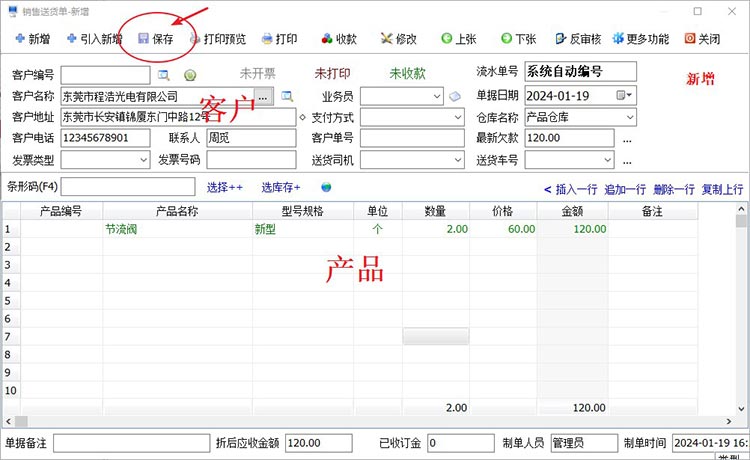Go to previous record with 上张
This screenshot has height=460, width=750.
[x=459, y=39]
